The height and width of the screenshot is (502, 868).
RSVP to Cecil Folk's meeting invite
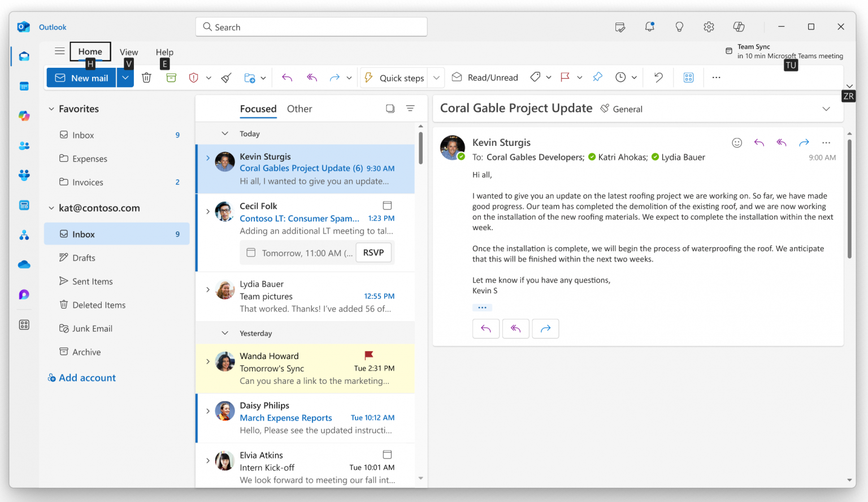[374, 253]
